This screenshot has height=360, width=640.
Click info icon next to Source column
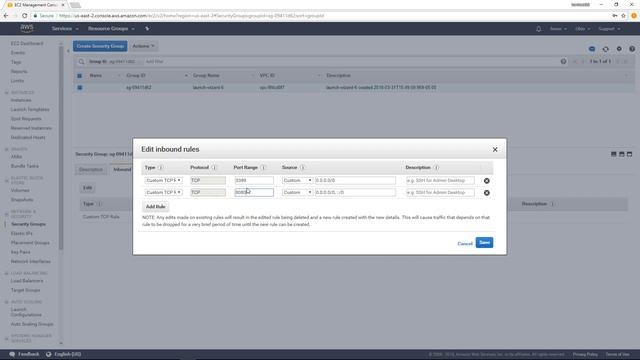coord(302,168)
